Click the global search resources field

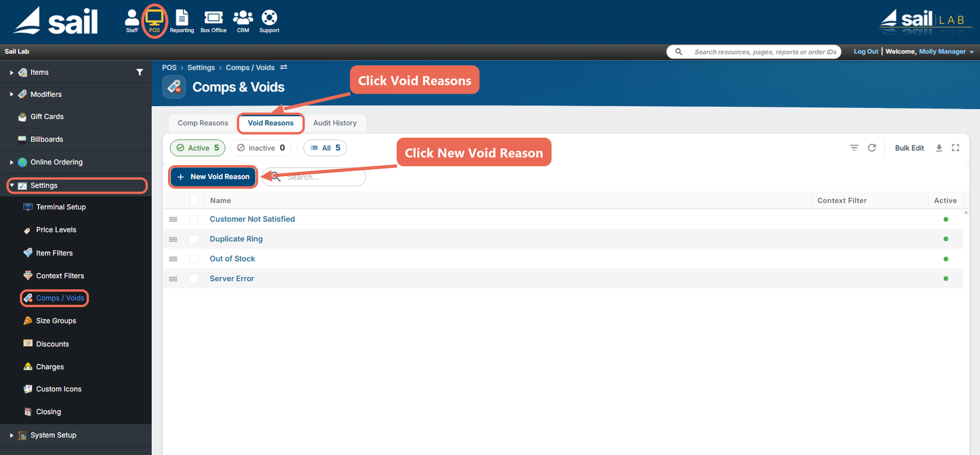(754, 52)
